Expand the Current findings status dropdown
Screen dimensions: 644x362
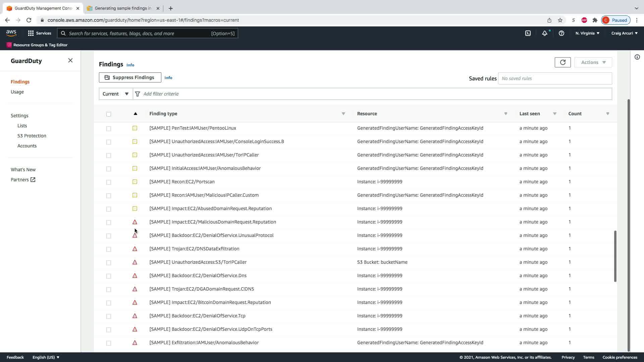(116, 94)
